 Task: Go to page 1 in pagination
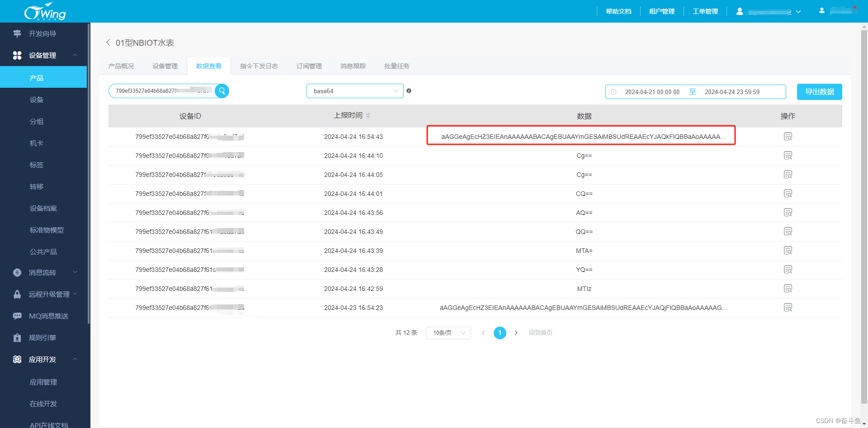click(x=500, y=333)
